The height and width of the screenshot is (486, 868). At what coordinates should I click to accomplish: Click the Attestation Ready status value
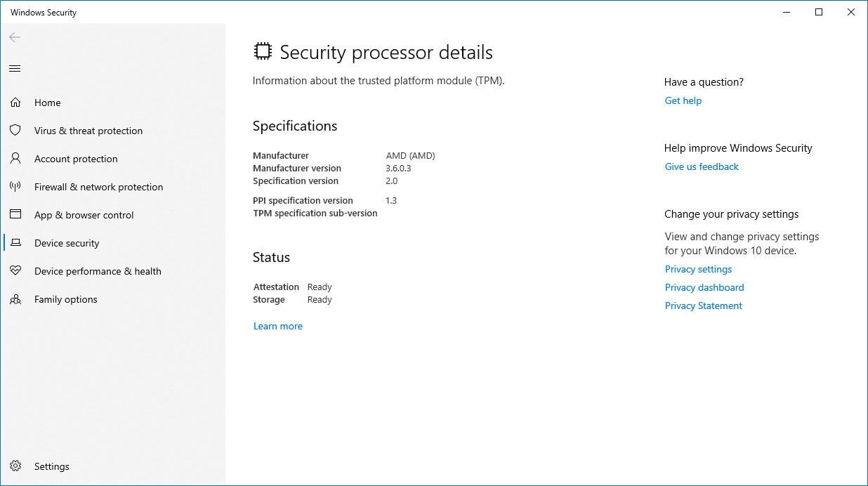coord(320,287)
